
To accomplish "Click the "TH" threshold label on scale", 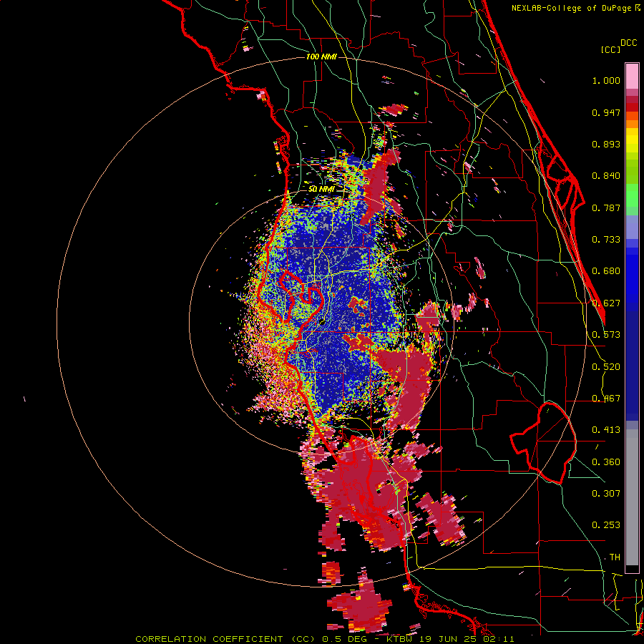I will (x=615, y=557).
